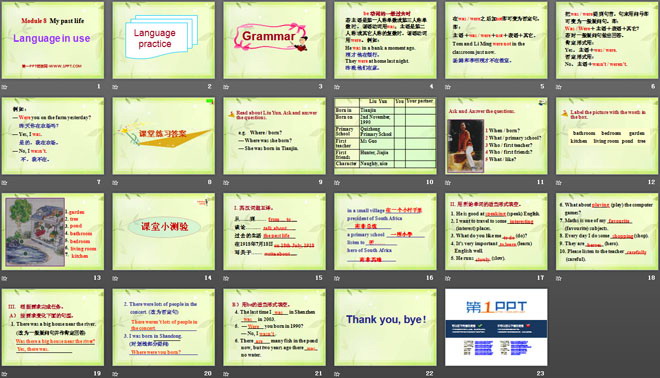Image resolution: width=660 pixels, height=378 pixels.
Task: Click the animation star icon under slide 19
Action: (x=5, y=373)
